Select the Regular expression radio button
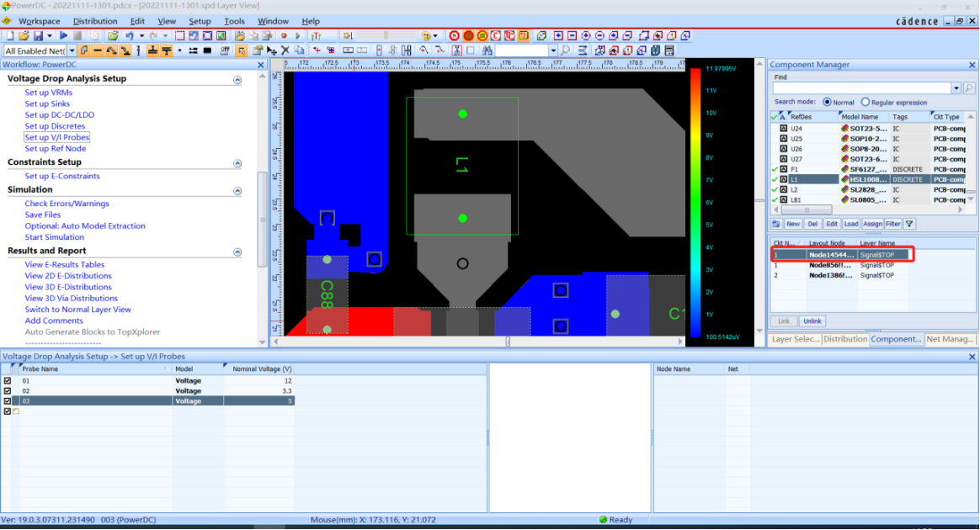 (865, 102)
